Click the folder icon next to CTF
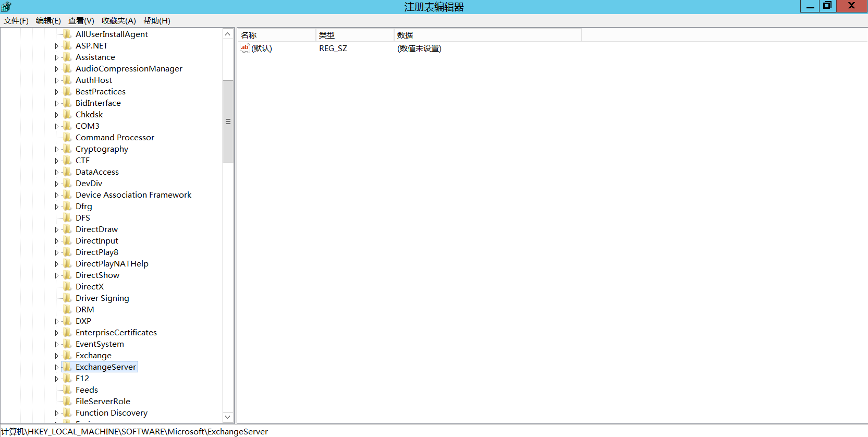Image resolution: width=868 pixels, height=437 pixels. [x=68, y=161]
